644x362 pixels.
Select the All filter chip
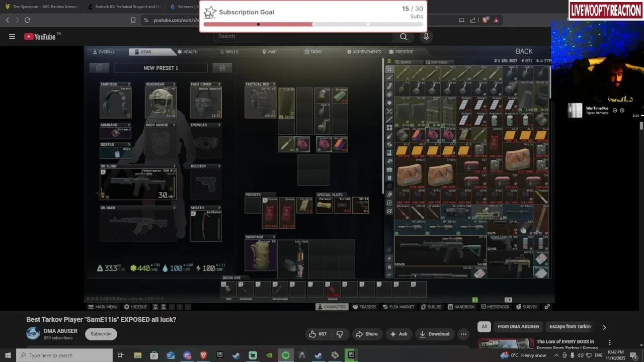click(484, 327)
